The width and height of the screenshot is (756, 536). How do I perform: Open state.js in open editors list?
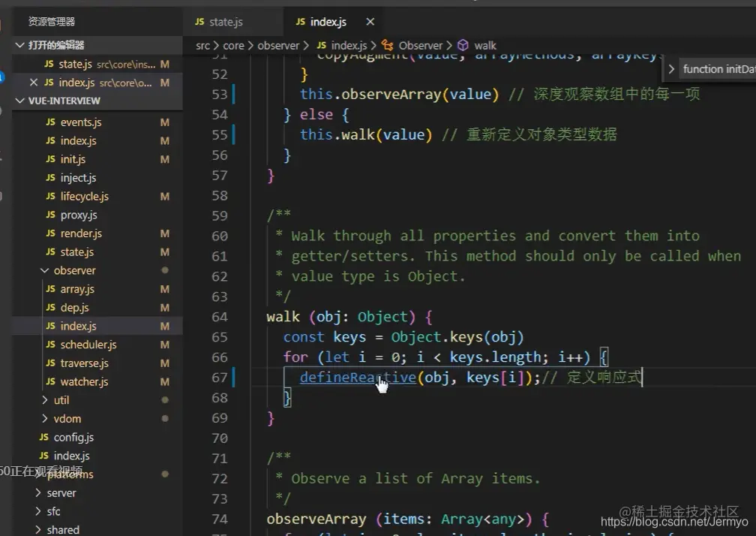(97, 64)
